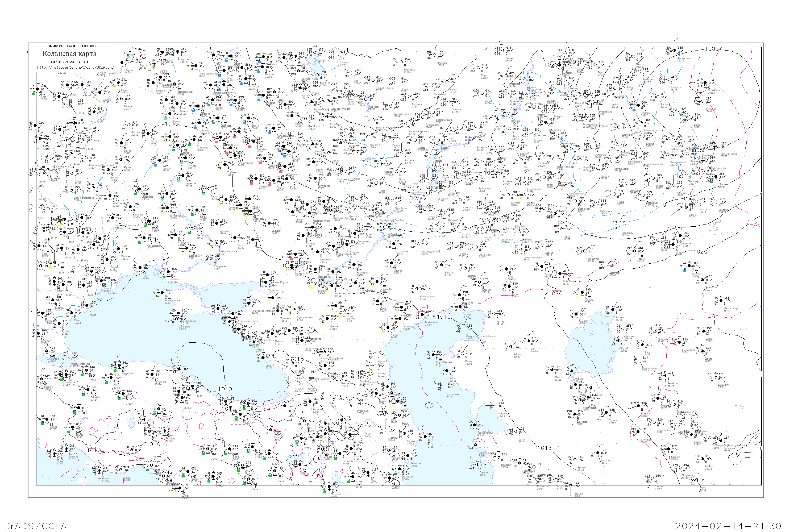Click the 2024-02-14-21:30 timestamp at bottom right
798x532 pixels.
(728, 526)
